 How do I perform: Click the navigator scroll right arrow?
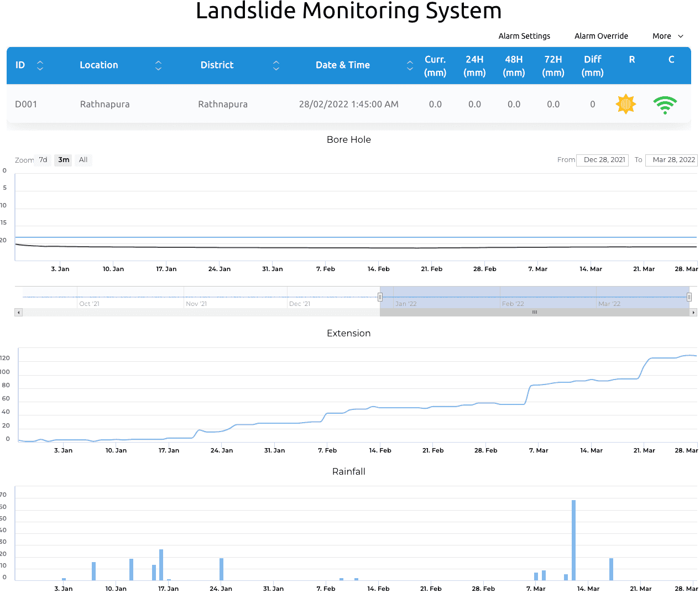693,313
